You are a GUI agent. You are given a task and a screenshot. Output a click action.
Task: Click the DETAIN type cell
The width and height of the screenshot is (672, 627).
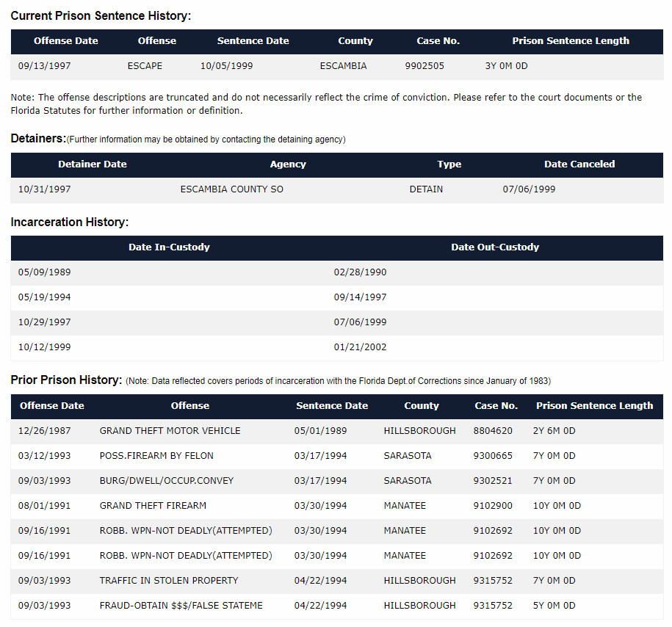[x=426, y=189]
